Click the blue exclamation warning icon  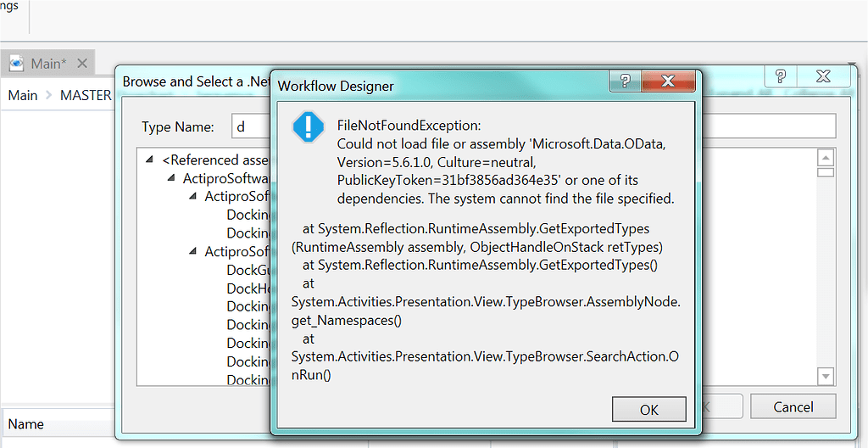tap(308, 127)
